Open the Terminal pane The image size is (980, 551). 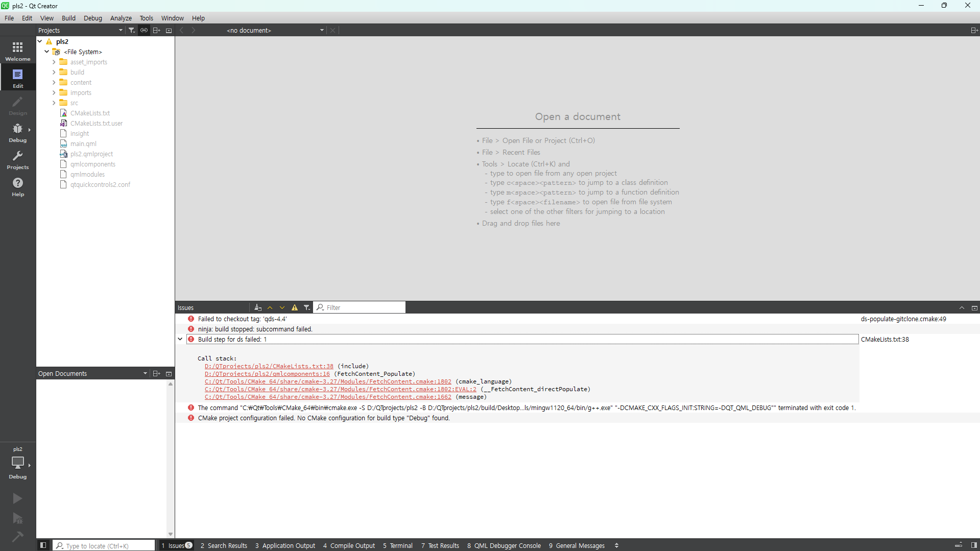[x=398, y=545]
